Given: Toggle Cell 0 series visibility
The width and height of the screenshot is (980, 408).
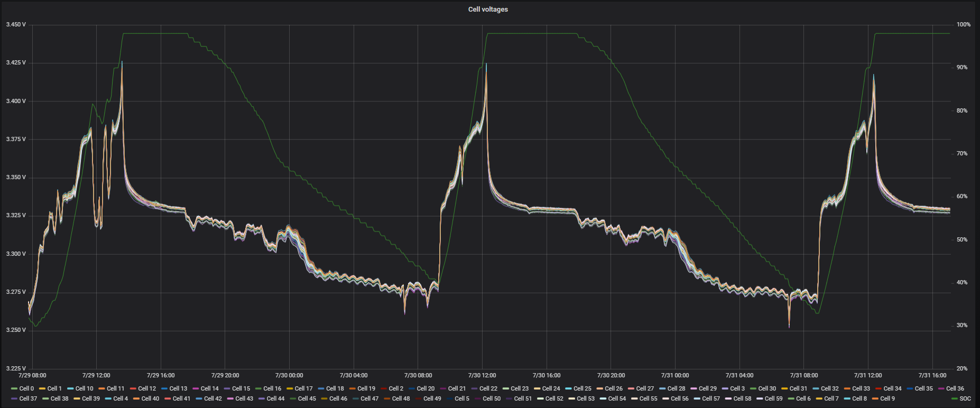Looking at the screenshot, I should pos(26,388).
